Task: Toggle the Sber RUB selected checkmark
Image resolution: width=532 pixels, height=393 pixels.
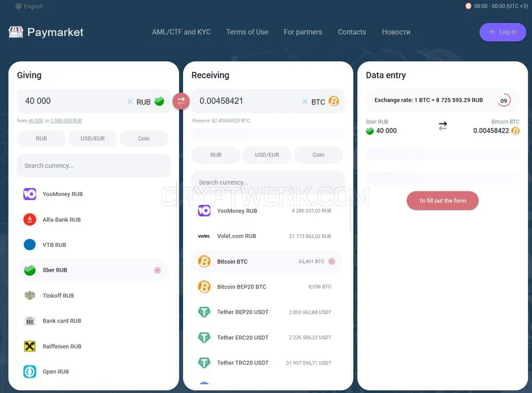Action: coord(157,270)
